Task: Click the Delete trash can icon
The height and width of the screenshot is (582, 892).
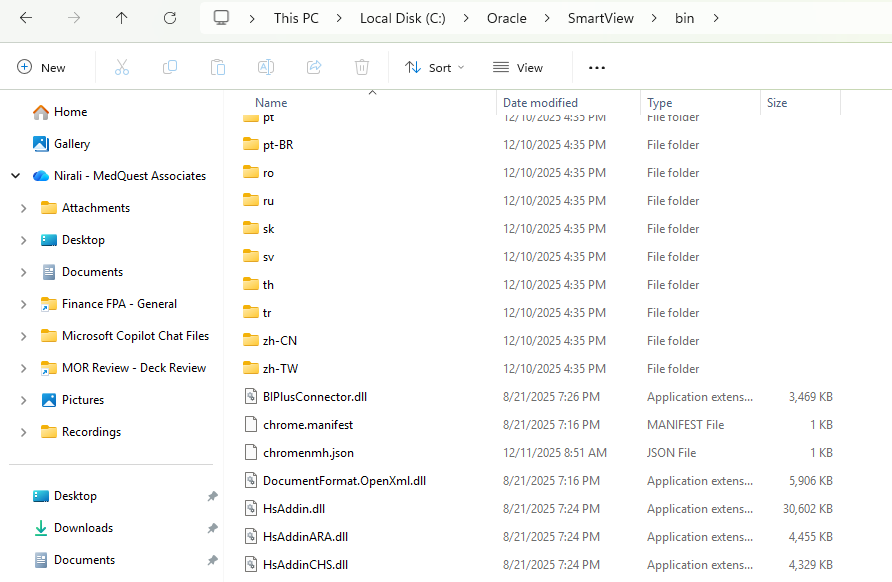Action: [362, 67]
